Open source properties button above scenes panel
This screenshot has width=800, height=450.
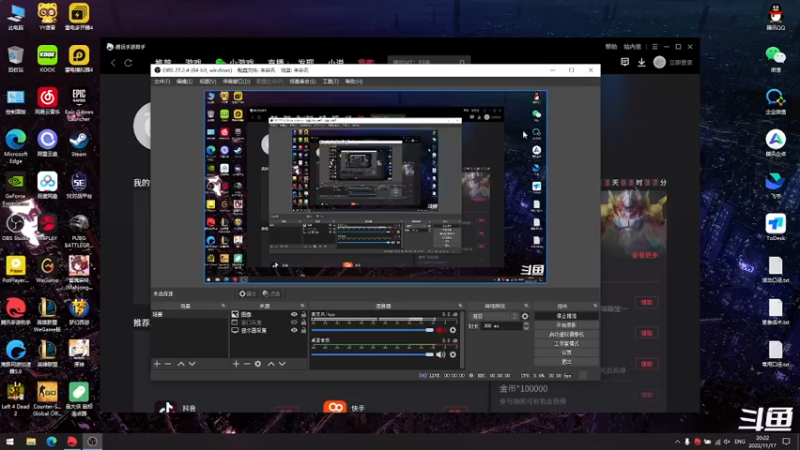[x=247, y=294]
